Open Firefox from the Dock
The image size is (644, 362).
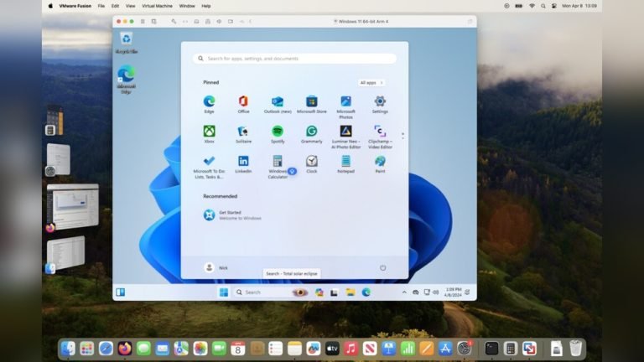(x=125, y=349)
